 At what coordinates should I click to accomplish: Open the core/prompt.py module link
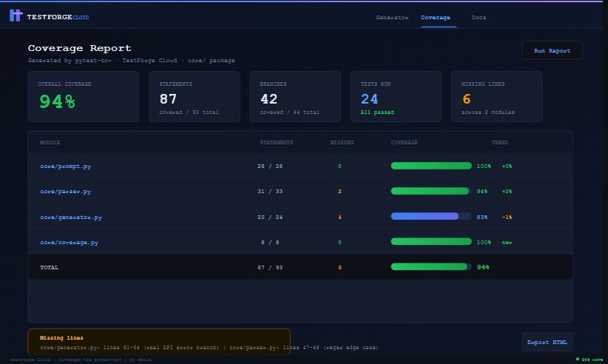(66, 166)
